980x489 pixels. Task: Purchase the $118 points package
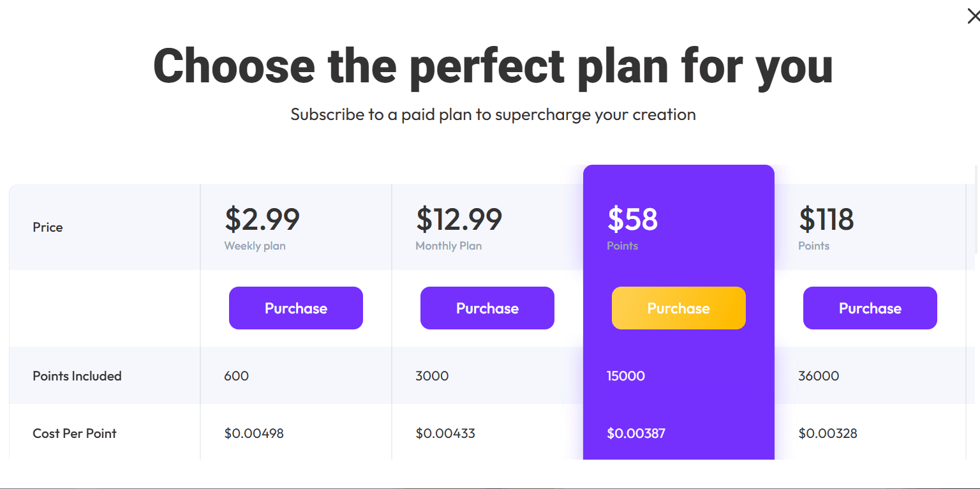[870, 308]
